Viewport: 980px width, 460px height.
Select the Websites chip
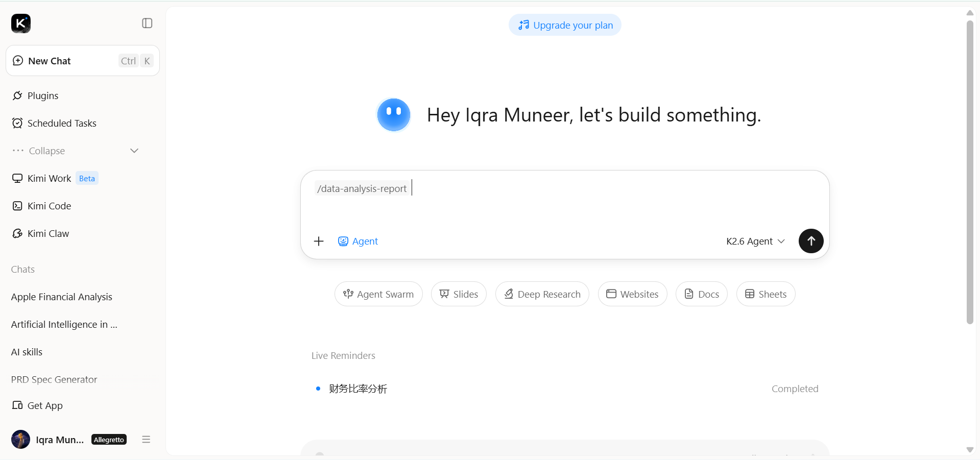633,294
